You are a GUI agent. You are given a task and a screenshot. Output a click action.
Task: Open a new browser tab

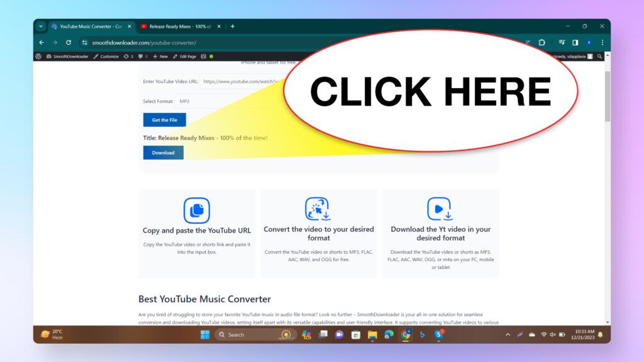pos(233,26)
